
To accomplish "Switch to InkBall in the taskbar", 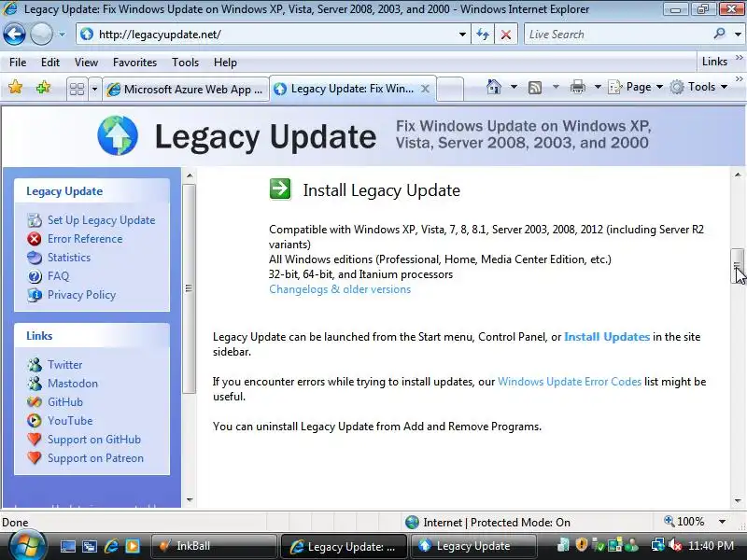I will click(214, 546).
